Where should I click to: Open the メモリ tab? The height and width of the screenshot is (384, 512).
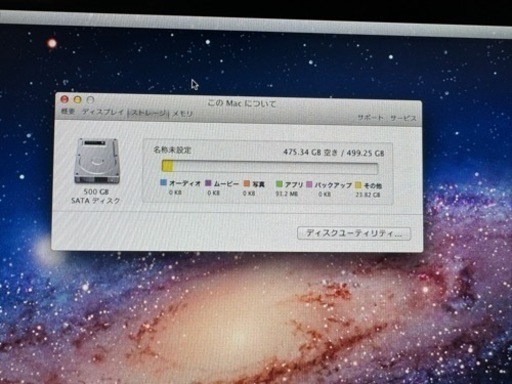tap(183, 114)
